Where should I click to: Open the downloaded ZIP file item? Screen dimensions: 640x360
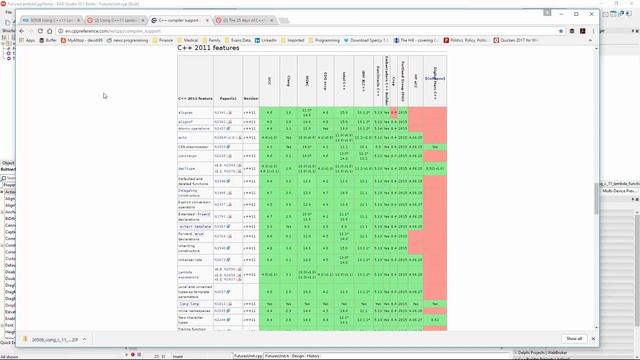(x=51, y=339)
